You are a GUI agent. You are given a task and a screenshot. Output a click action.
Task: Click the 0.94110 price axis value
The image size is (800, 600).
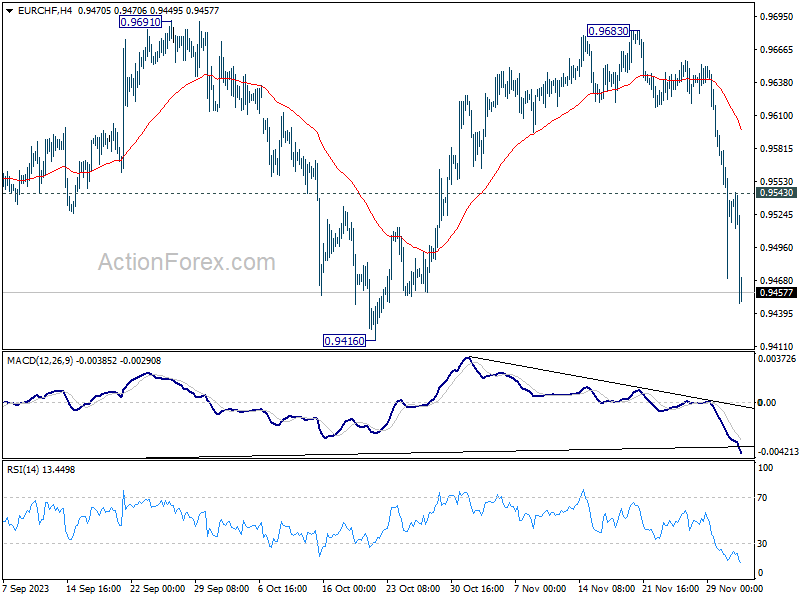click(x=777, y=347)
